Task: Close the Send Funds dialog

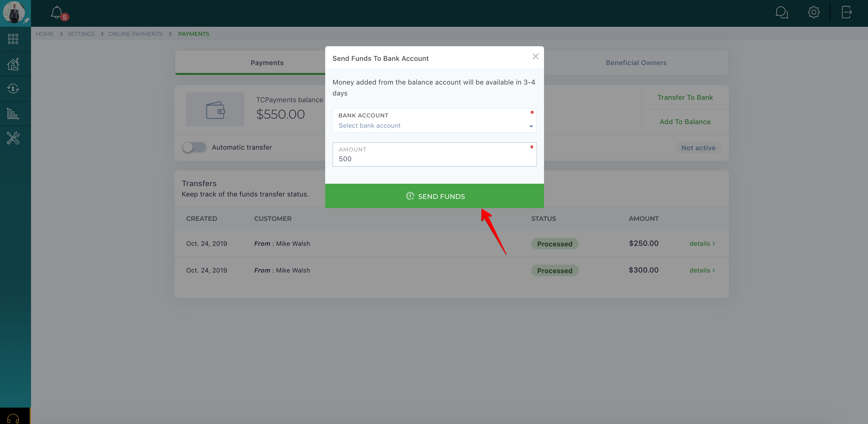Action: (535, 57)
